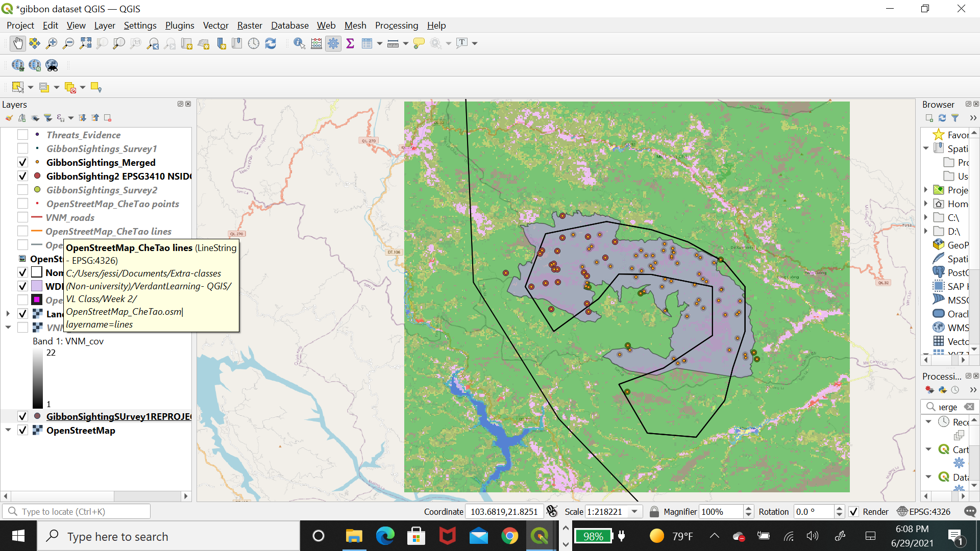Open the Processing menu
The image size is (980, 551).
pyautogui.click(x=397, y=26)
